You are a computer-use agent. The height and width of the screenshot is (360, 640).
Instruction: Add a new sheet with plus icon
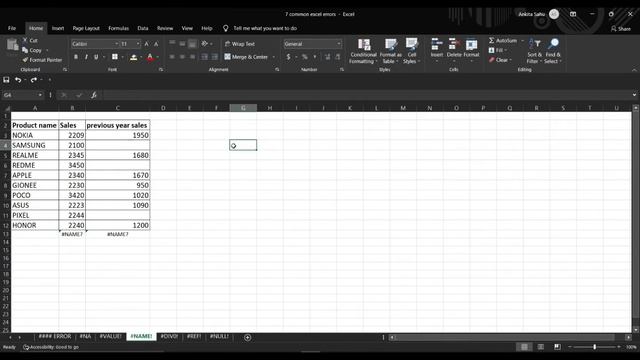click(x=247, y=337)
